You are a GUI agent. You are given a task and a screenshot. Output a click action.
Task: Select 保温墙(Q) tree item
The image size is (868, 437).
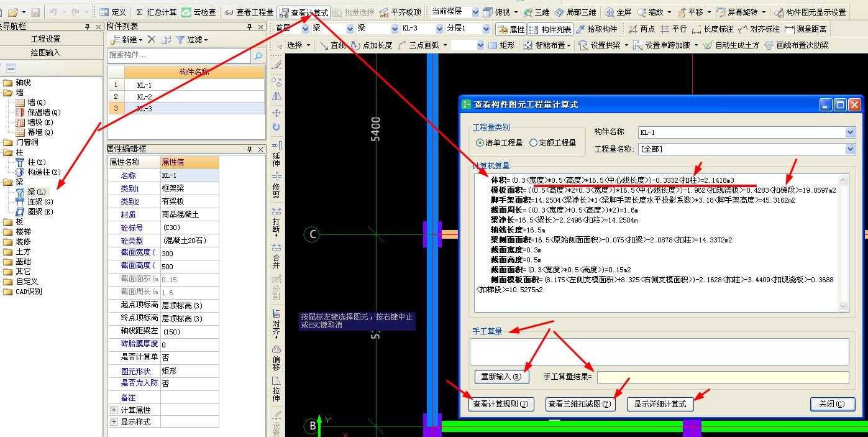point(44,113)
